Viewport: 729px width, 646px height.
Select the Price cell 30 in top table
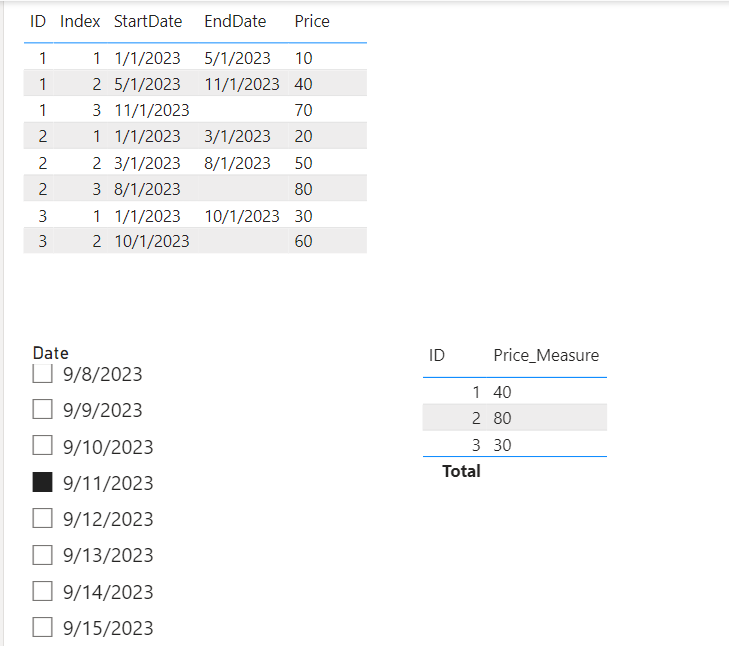303,216
